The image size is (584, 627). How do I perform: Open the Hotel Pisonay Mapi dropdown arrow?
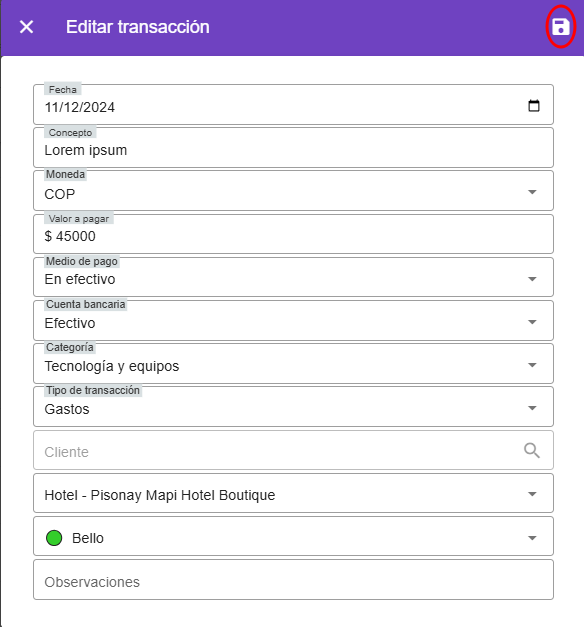point(532,494)
